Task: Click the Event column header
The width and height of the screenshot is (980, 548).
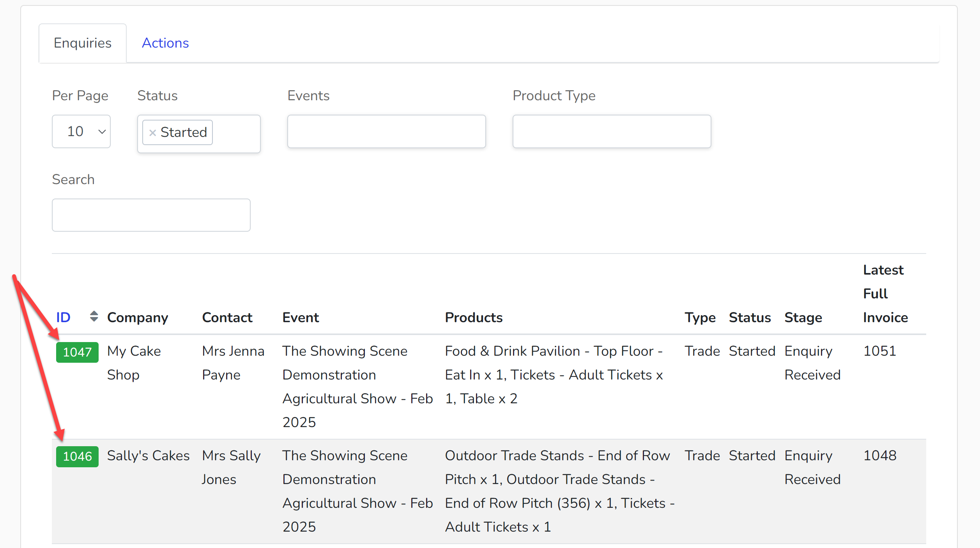Action: coord(301,317)
